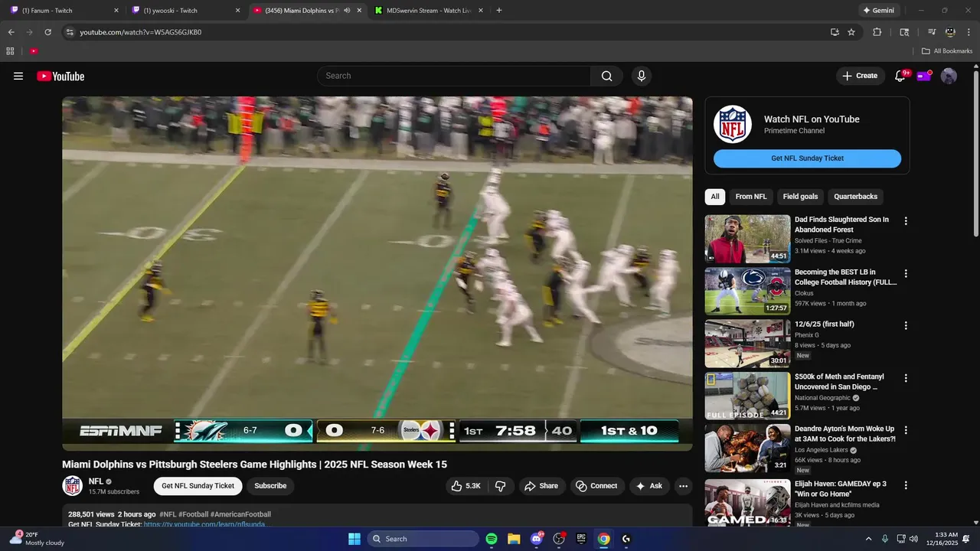Click the search magnifier button
Viewport: 980px width, 551px height.
tap(606, 76)
